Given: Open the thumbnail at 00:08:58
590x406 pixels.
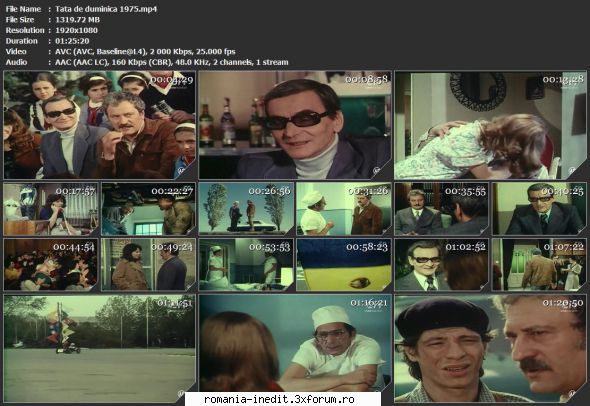Looking at the screenshot, I should 295,125.
